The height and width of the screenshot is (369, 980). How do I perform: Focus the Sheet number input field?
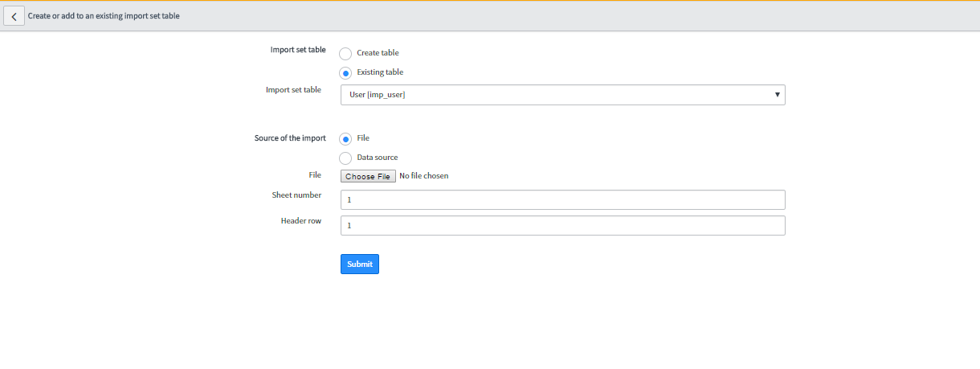(562, 199)
